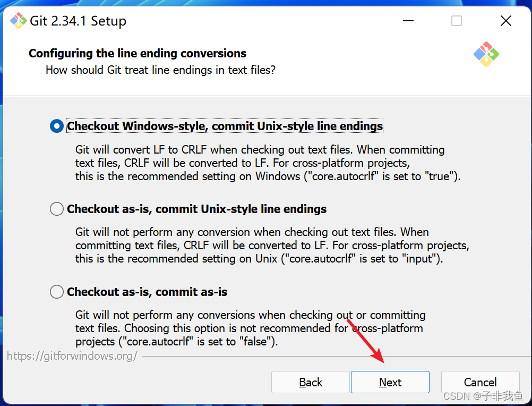Image resolution: width=532 pixels, height=406 pixels.
Task: Click the Git icon in the title bar
Action: coord(19,21)
